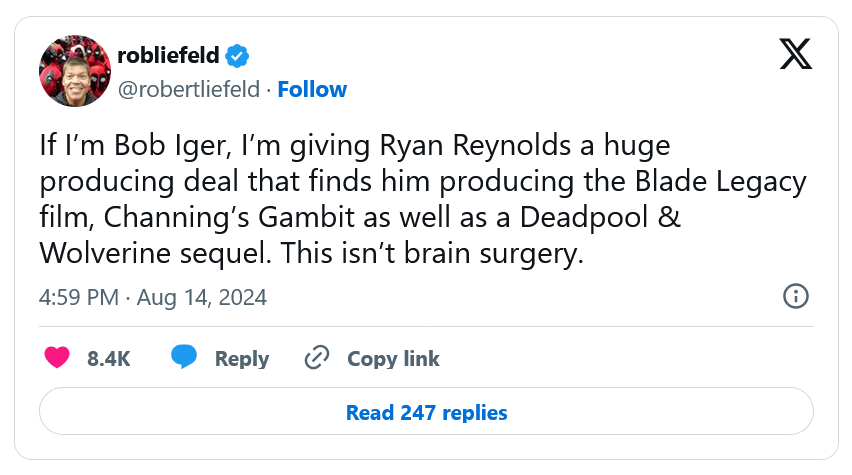Visit the @robertliefeld handle
The width and height of the screenshot is (852, 475).
(189, 89)
